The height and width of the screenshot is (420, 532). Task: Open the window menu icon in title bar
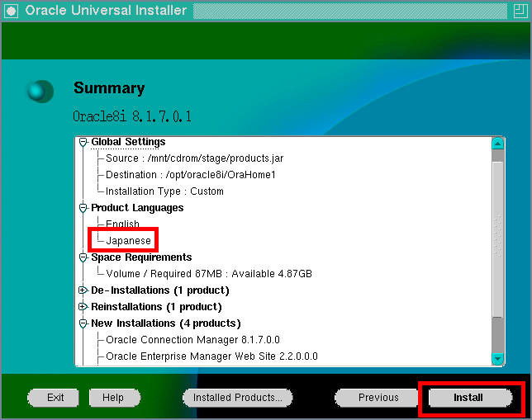[12, 11]
